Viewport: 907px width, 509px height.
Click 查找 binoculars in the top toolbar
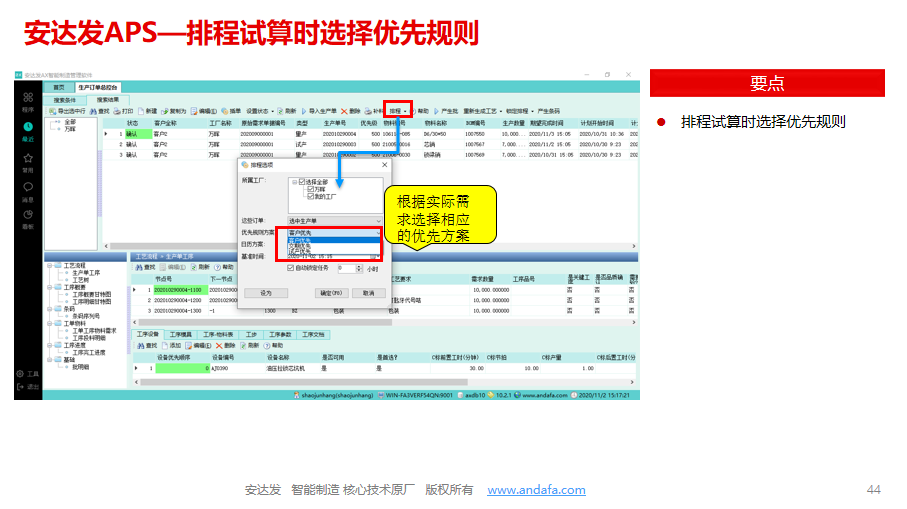point(99,111)
